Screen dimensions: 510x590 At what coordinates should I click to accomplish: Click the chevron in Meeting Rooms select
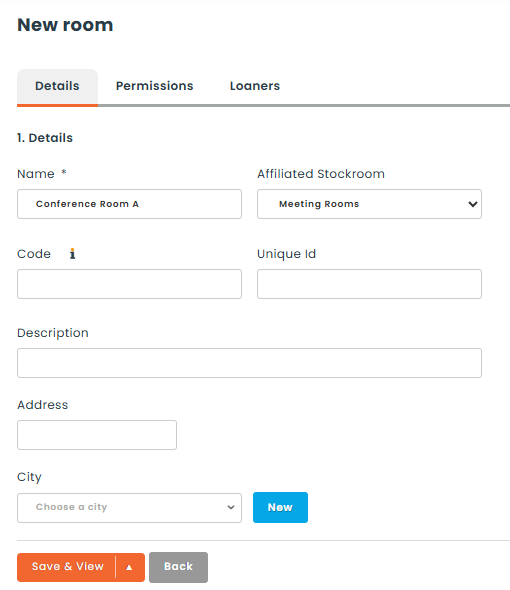(473, 204)
